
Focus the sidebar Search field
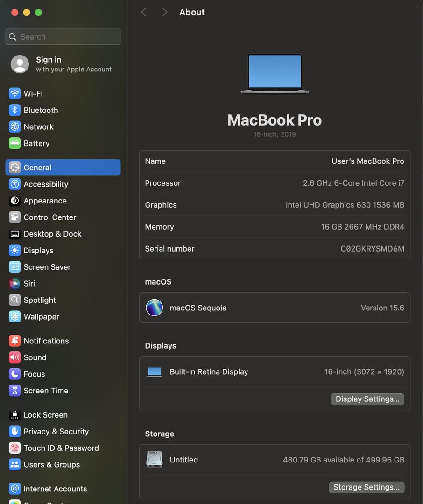coord(63,37)
